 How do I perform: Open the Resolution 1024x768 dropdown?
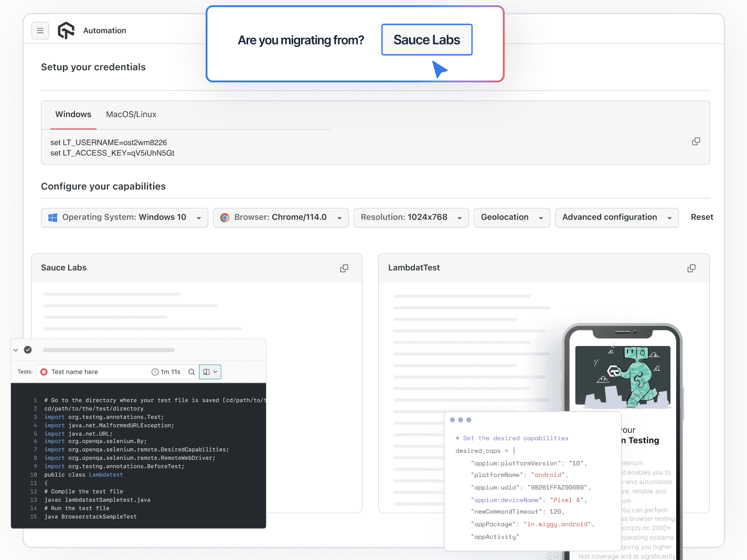411,218
